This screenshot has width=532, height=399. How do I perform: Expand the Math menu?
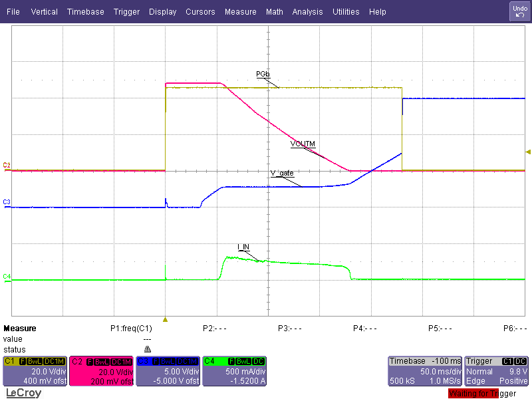274,12
